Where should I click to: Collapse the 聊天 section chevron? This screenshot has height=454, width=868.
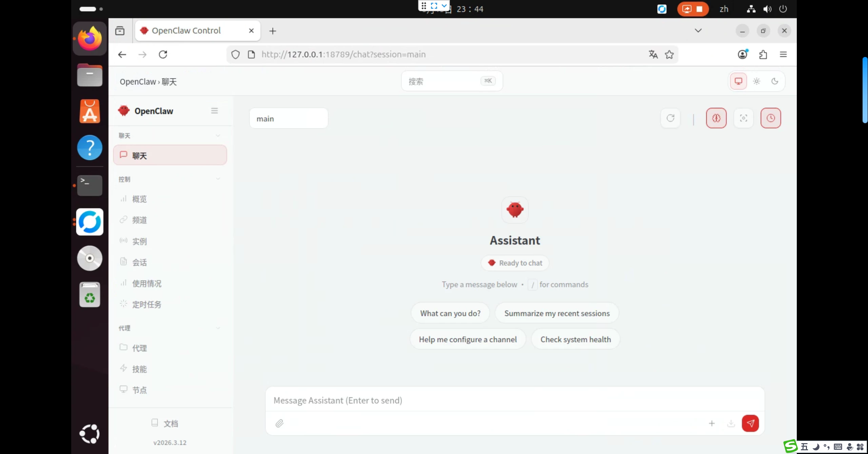point(218,136)
